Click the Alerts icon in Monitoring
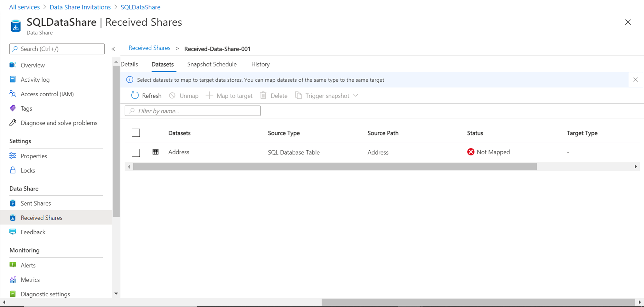 click(x=13, y=265)
